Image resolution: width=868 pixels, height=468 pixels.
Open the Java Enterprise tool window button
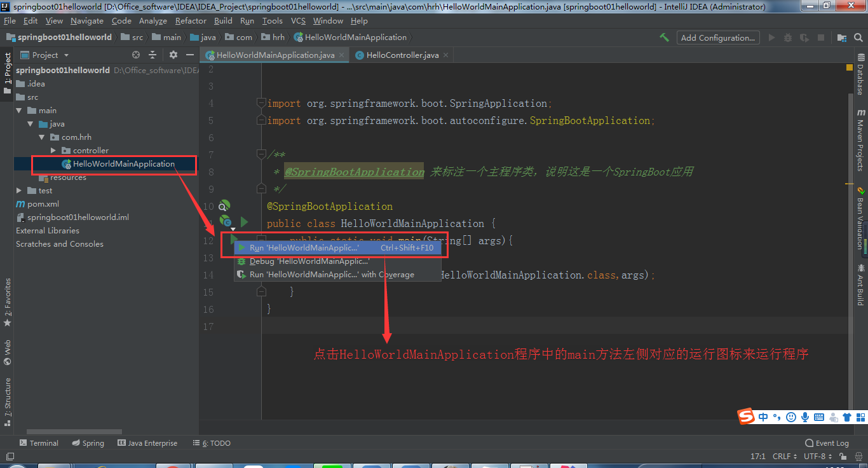[147, 443]
